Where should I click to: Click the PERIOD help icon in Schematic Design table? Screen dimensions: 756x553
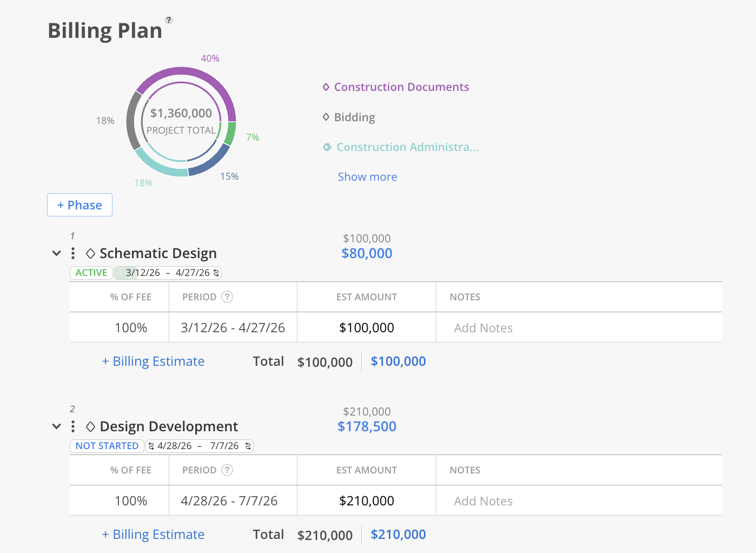(x=227, y=297)
